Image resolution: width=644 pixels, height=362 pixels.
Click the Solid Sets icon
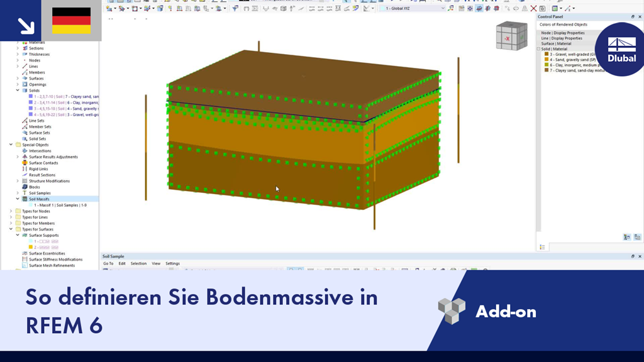(x=25, y=139)
